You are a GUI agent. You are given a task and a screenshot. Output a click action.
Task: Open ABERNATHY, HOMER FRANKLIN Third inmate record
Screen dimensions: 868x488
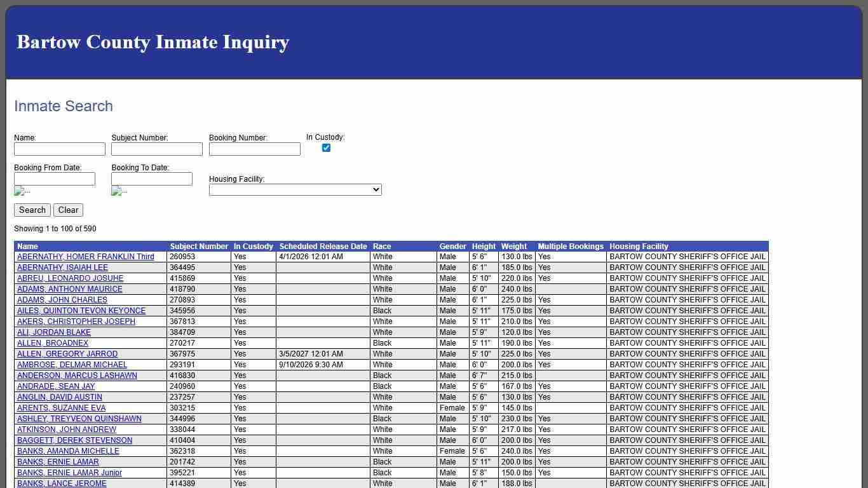pos(85,257)
